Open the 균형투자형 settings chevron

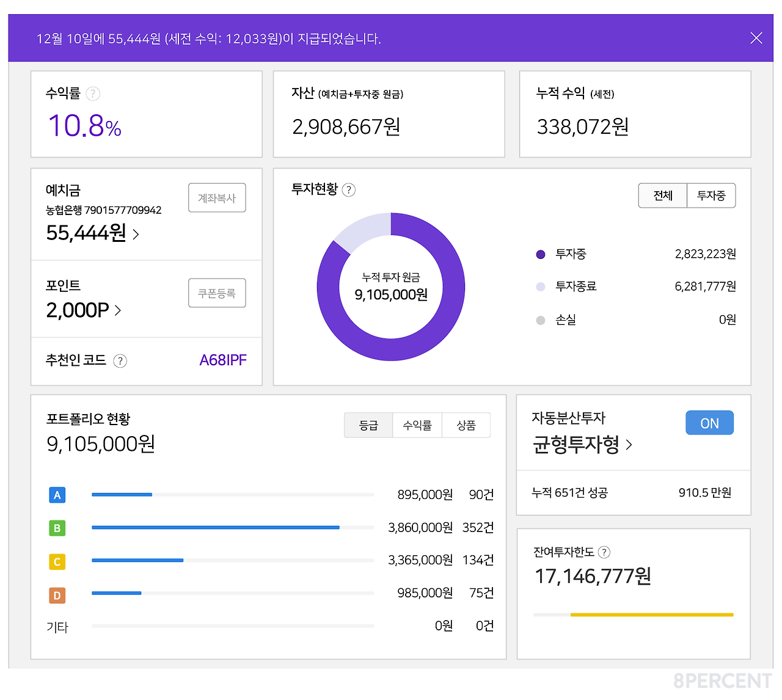tap(629, 445)
